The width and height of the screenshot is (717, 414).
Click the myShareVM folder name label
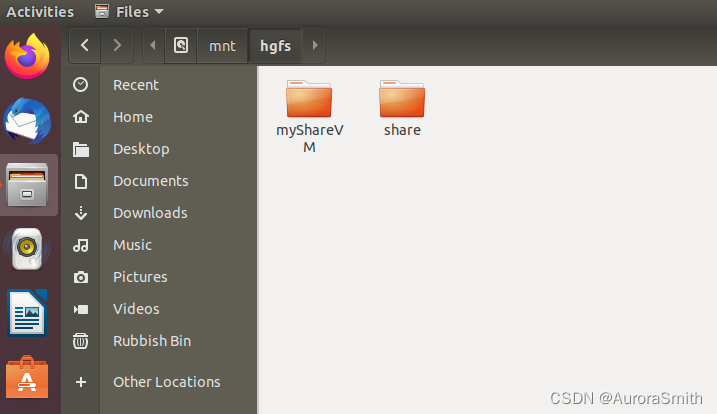310,138
